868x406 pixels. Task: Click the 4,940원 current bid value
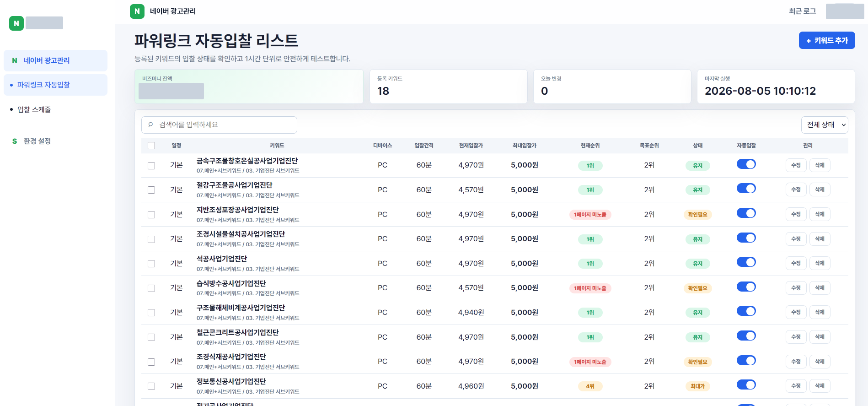471,313
